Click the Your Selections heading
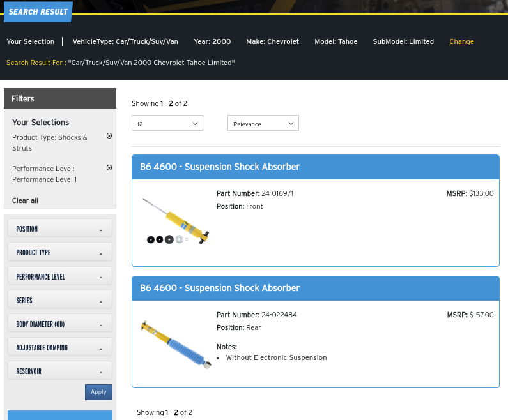Screen dimensions: 508x420 point(40,123)
